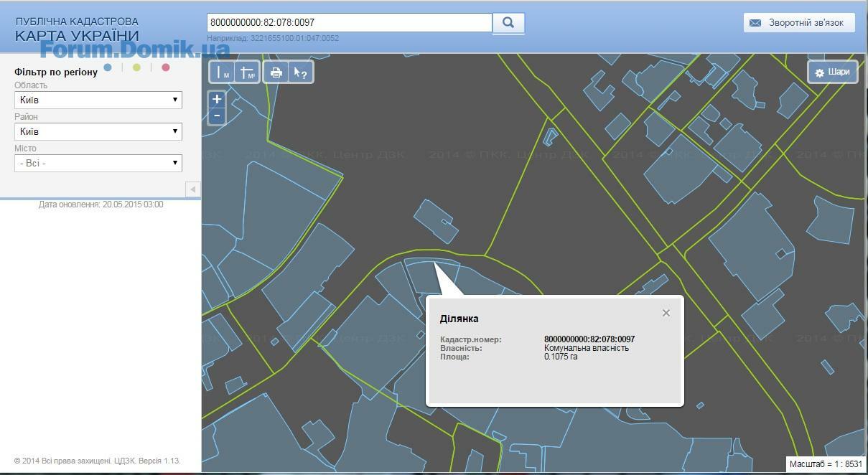Click the cadastral number search field
Screen dimensions: 868x475
pos(349,23)
